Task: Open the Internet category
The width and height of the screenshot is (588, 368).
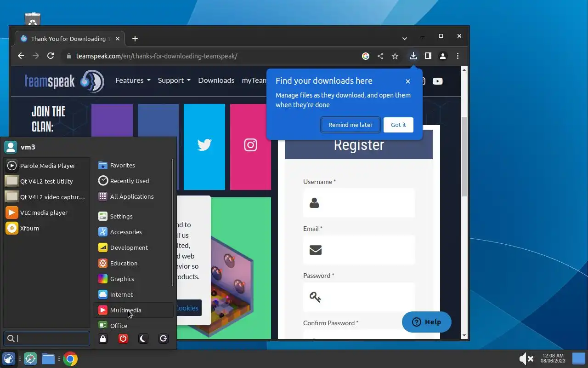Action: point(133,294)
